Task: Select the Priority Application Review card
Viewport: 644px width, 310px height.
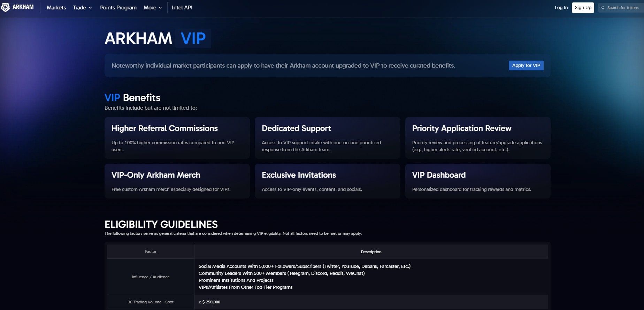Action: click(x=477, y=138)
